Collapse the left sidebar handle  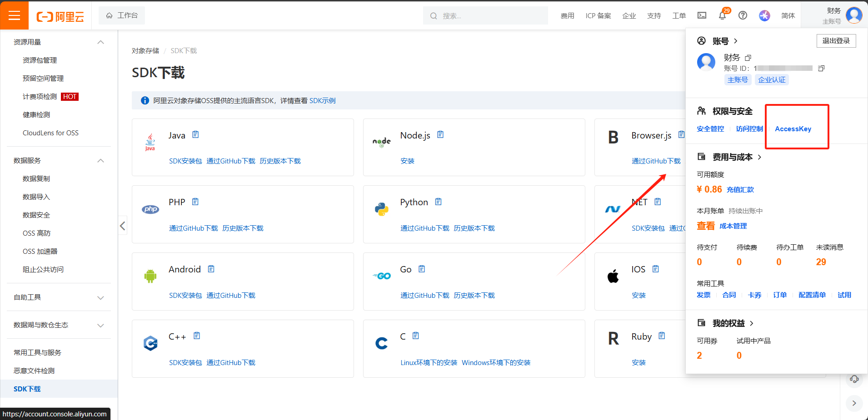(123, 226)
